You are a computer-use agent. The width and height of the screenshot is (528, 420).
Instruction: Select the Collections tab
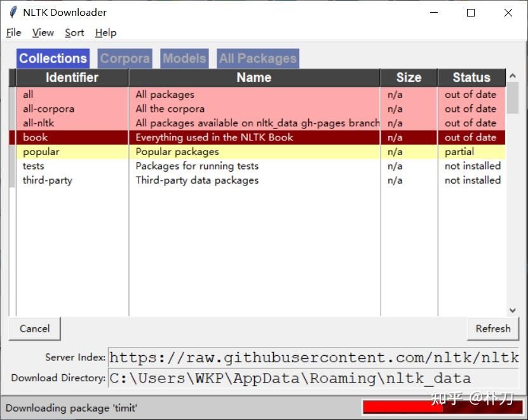click(x=53, y=58)
